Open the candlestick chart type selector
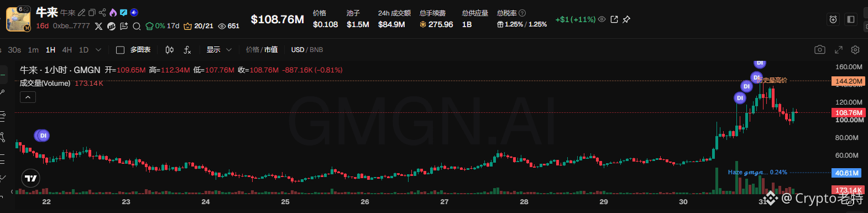The height and width of the screenshot is (213, 868). click(170, 50)
